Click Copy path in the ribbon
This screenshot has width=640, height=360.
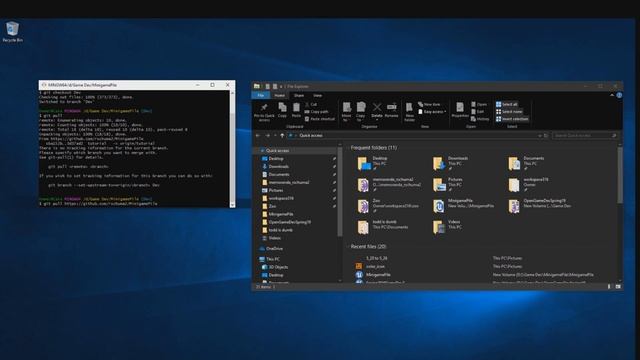[x=316, y=111]
